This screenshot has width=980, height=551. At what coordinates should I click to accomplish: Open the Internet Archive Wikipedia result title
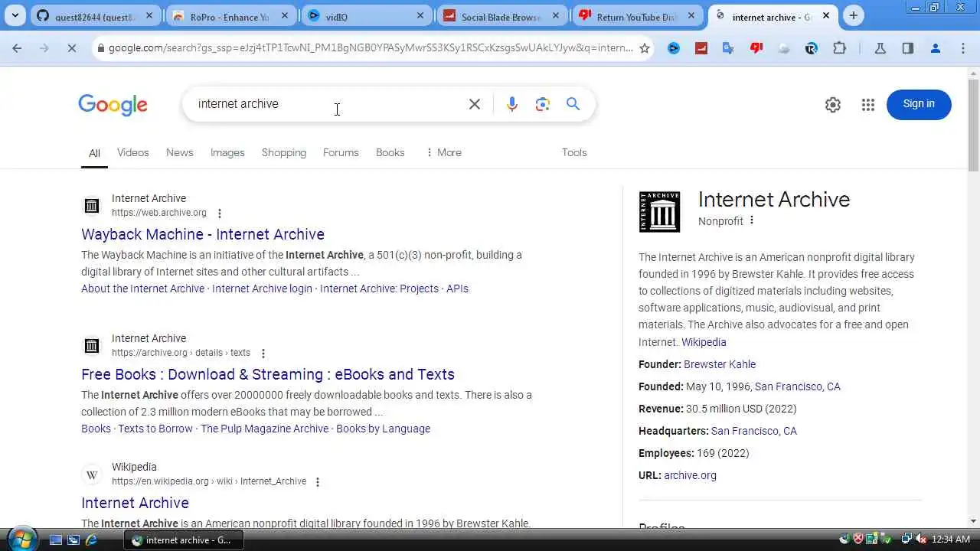click(135, 503)
